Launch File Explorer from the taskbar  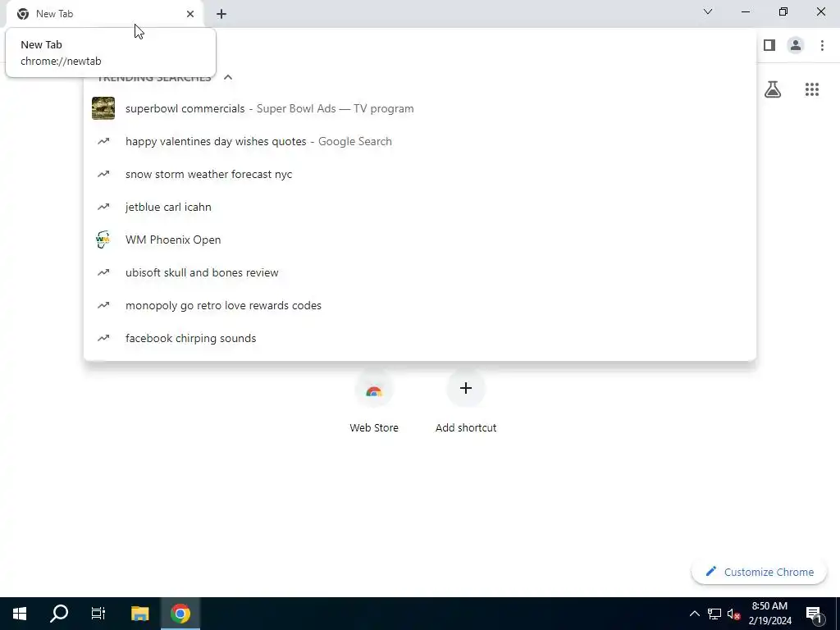click(139, 614)
